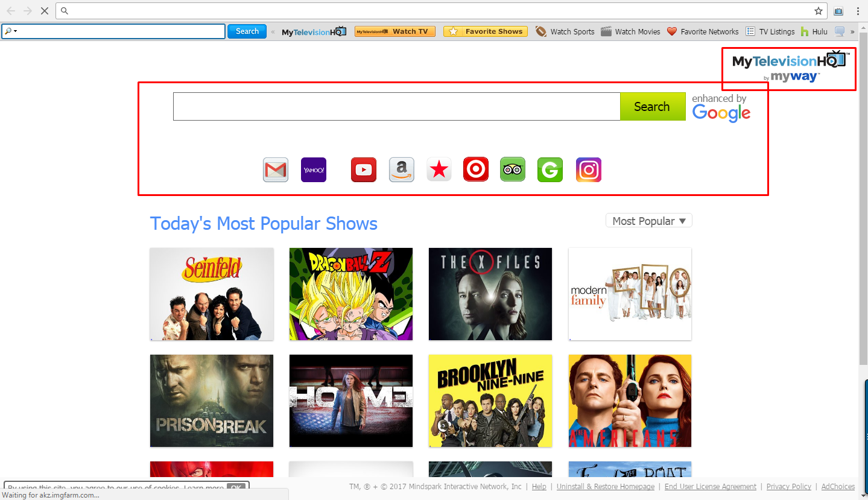The height and width of the screenshot is (500, 868).
Task: Open the Gmail shortcut icon
Action: pyautogui.click(x=276, y=170)
